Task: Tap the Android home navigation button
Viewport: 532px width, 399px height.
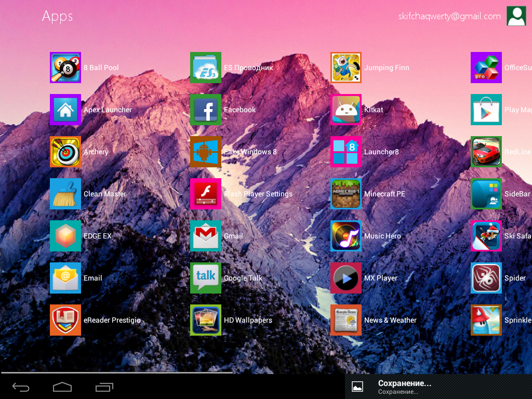Action: point(62,387)
